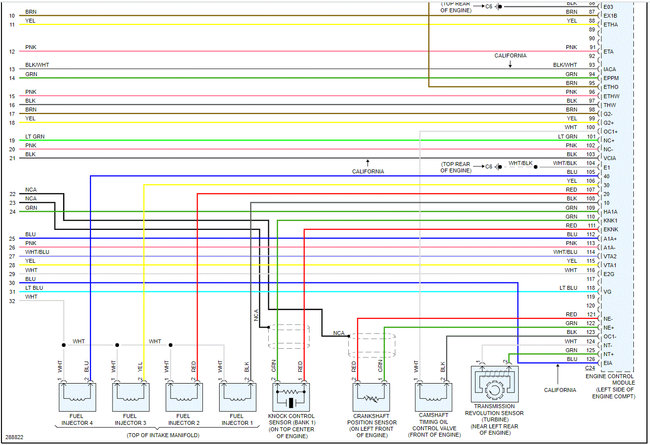650x445 pixels.
Task: Click wire reference number 22 on left edge
Action: point(12,194)
